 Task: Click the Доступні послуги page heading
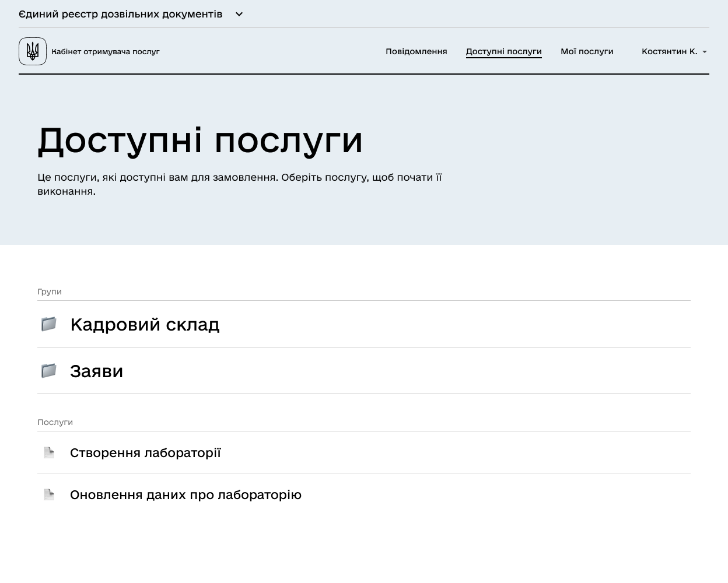point(200,141)
